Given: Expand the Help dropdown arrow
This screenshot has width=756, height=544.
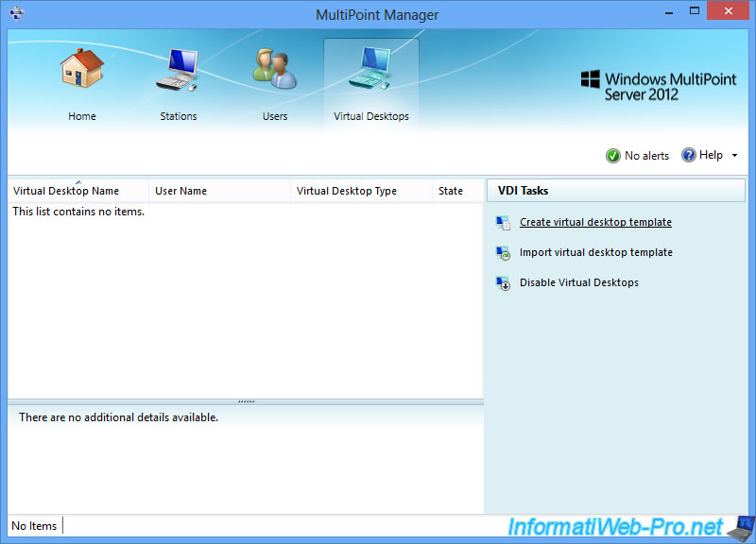Looking at the screenshot, I should pyautogui.click(x=735, y=155).
